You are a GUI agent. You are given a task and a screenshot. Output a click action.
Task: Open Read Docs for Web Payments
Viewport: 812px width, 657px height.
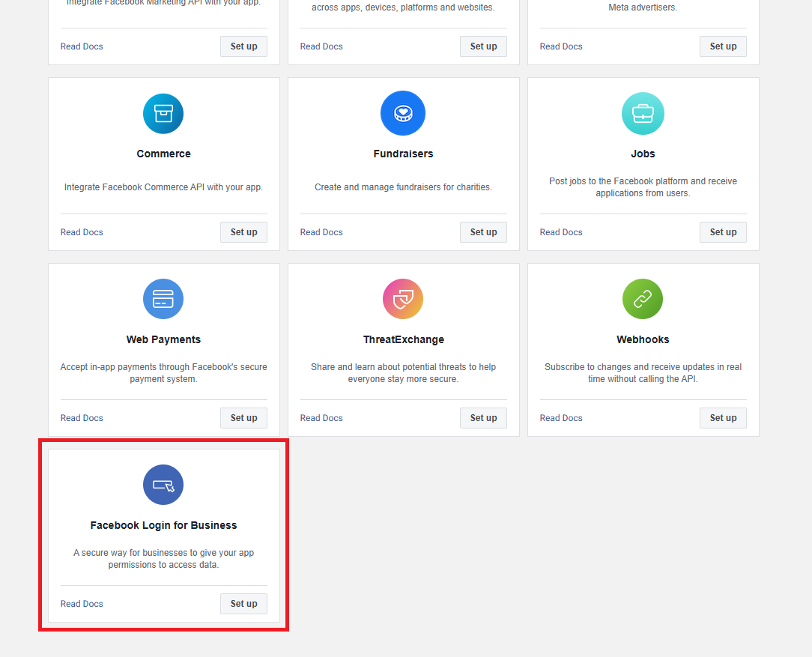[82, 418]
